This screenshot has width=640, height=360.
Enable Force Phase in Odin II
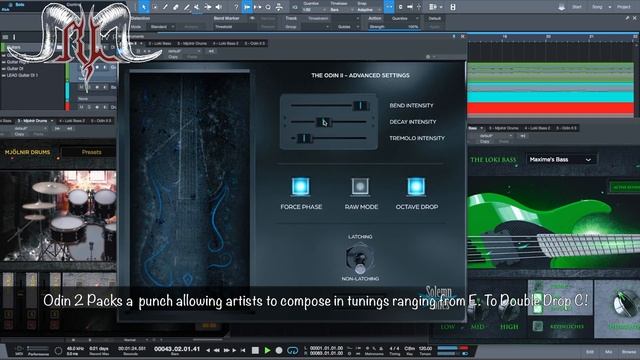pyautogui.click(x=300, y=187)
